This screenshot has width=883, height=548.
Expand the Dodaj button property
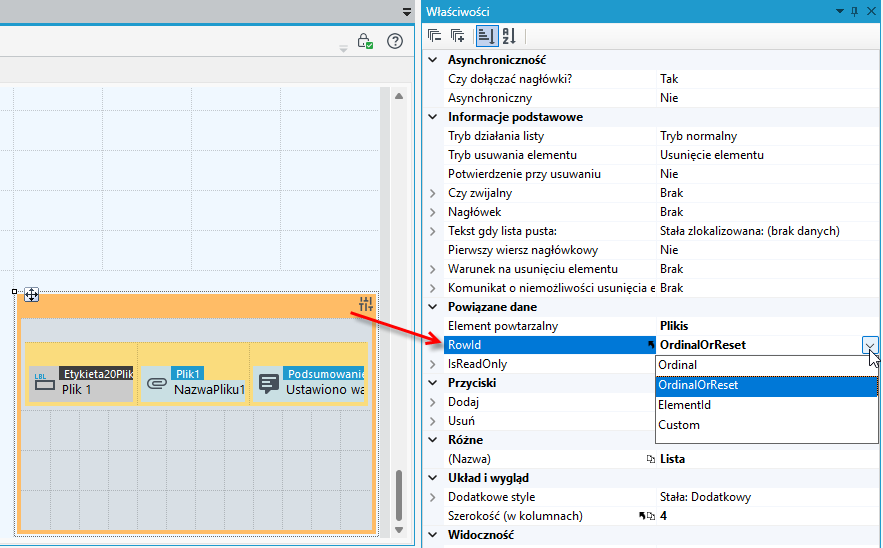tap(432, 402)
